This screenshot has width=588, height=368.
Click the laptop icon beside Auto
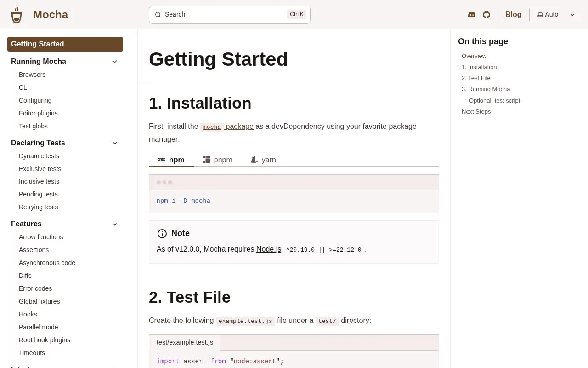540,15
